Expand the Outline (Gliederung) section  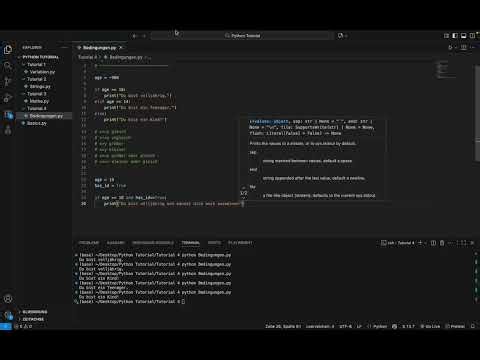tap(34, 312)
